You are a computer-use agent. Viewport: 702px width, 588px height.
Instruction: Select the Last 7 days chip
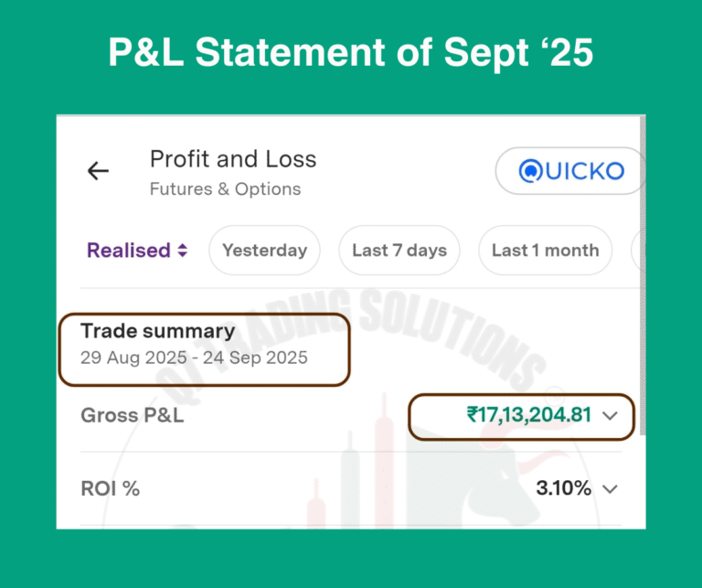399,251
